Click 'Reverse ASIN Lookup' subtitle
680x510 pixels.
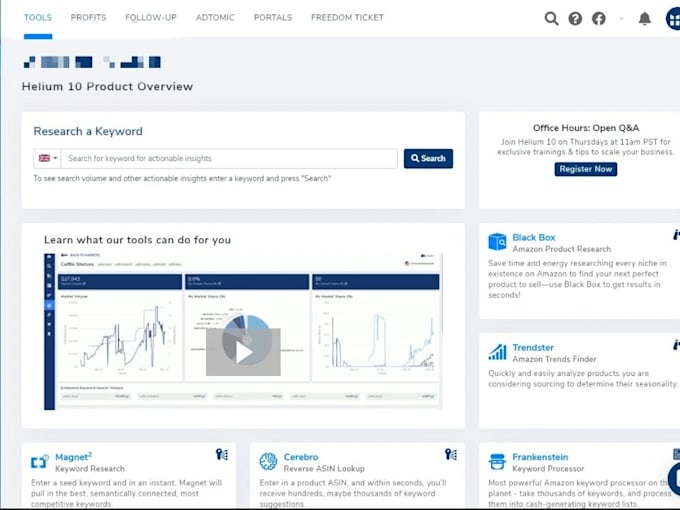pos(324,468)
